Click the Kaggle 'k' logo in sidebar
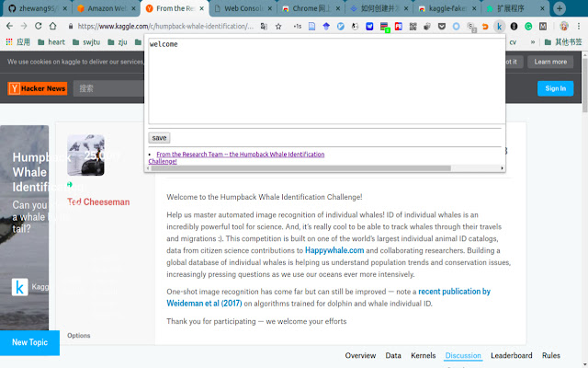The image size is (588, 368). tap(19, 287)
